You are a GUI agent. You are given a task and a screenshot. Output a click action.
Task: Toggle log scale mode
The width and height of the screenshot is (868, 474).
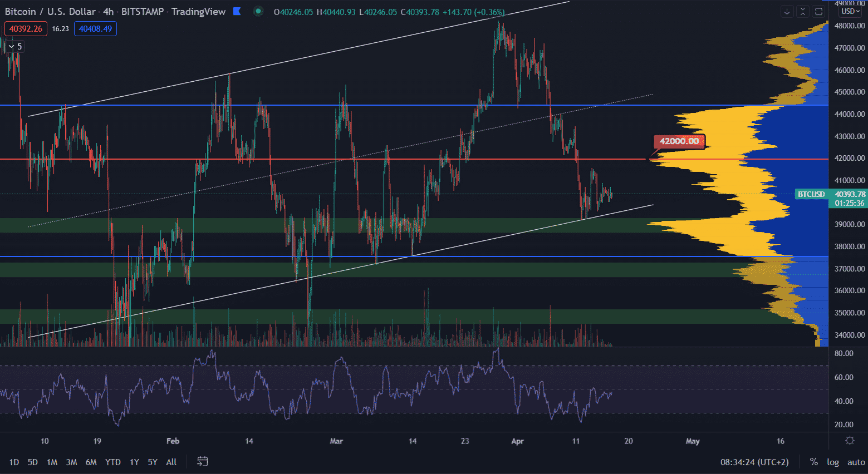[832, 462]
